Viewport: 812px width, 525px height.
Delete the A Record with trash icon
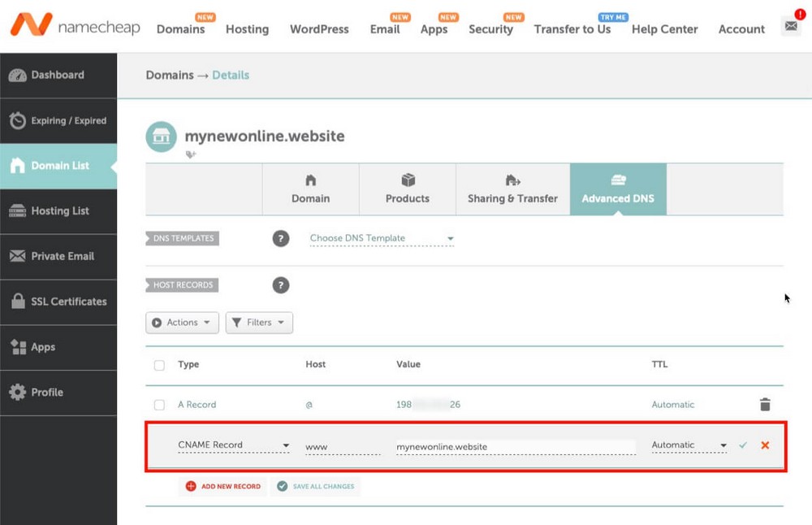(765, 404)
